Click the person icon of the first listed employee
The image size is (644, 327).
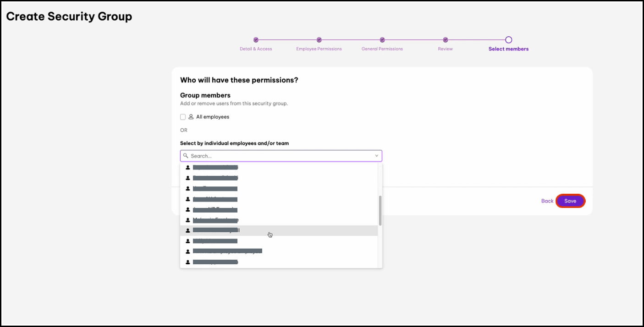tap(188, 167)
